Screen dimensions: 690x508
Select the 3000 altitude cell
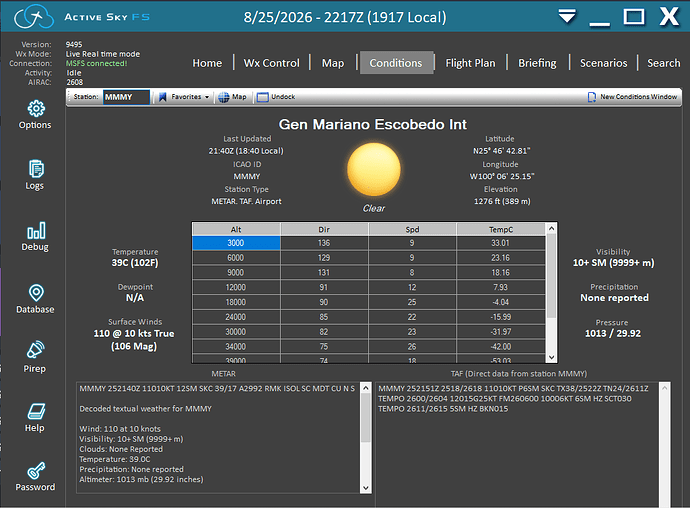236,243
